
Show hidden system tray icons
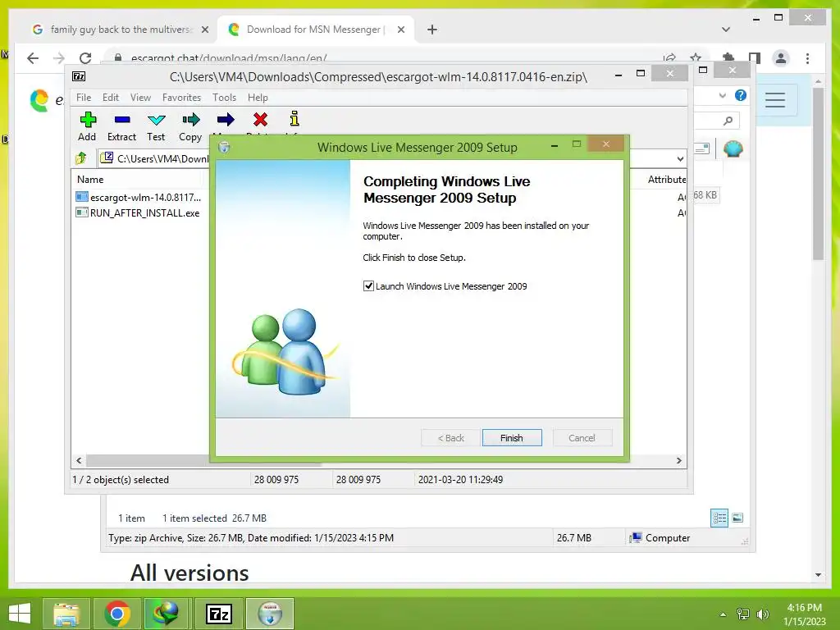click(724, 614)
